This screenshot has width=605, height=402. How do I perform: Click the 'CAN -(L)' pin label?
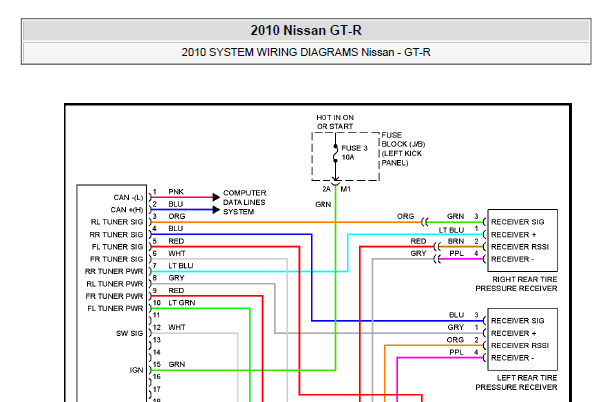(128, 198)
